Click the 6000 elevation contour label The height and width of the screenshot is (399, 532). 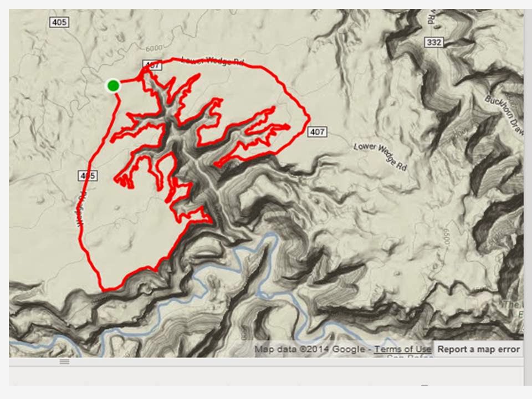point(154,48)
